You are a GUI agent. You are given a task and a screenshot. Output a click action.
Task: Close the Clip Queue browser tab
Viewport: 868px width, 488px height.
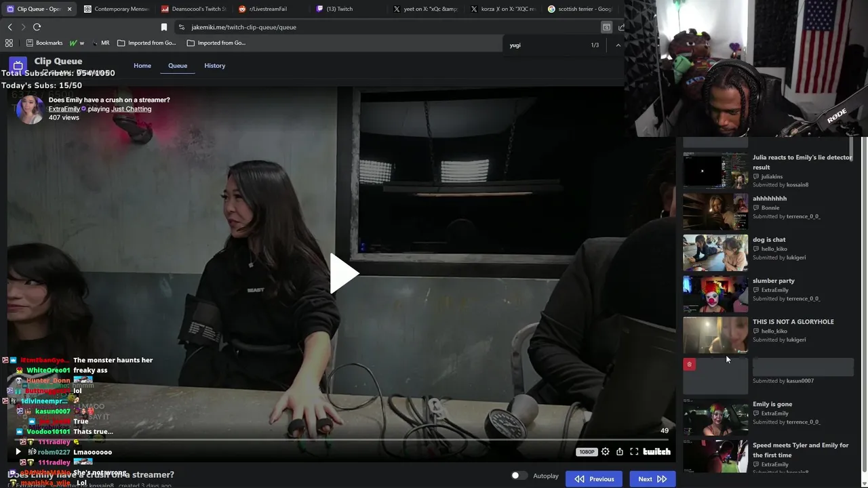point(70,9)
